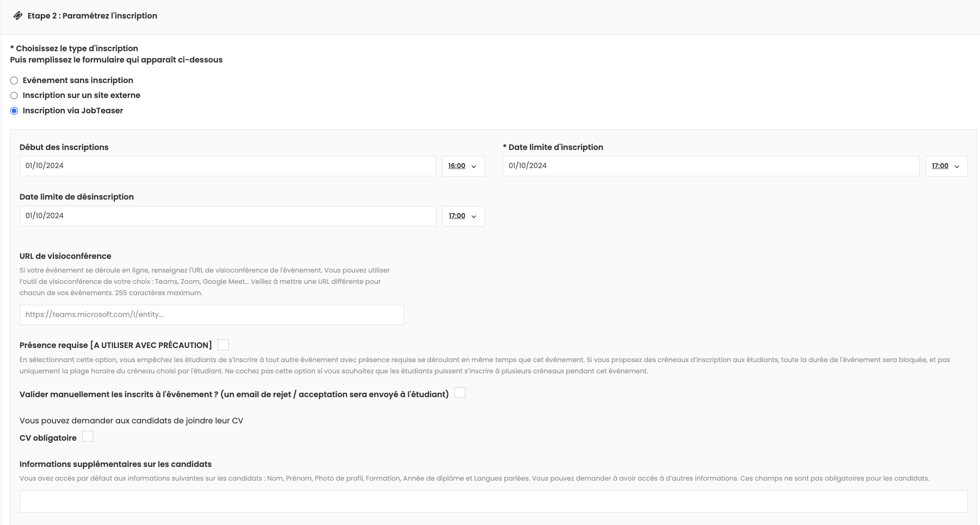Screen dimensions: 980x525
Task: Choose 'Inscription via JobTeaser' radio button
Action: pos(14,111)
